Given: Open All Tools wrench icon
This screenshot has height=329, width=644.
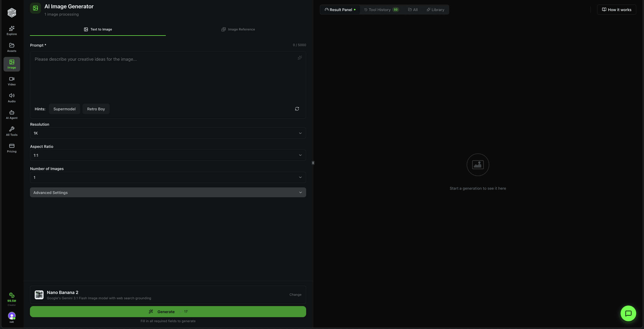Looking at the screenshot, I should pos(12,131).
